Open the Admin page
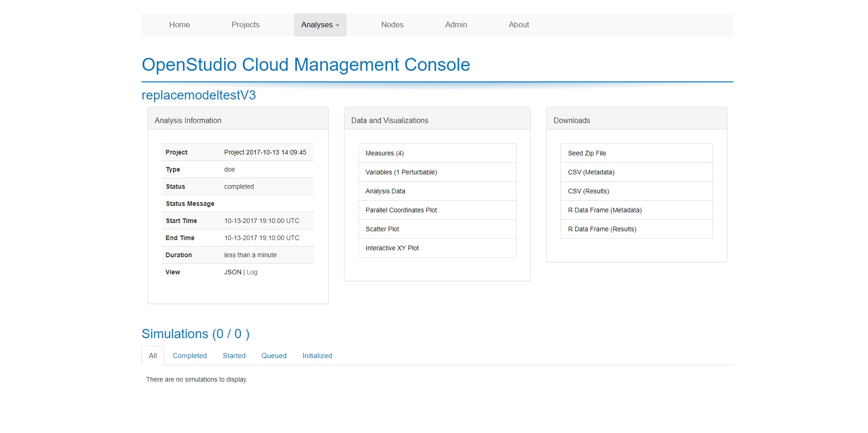 coord(456,25)
